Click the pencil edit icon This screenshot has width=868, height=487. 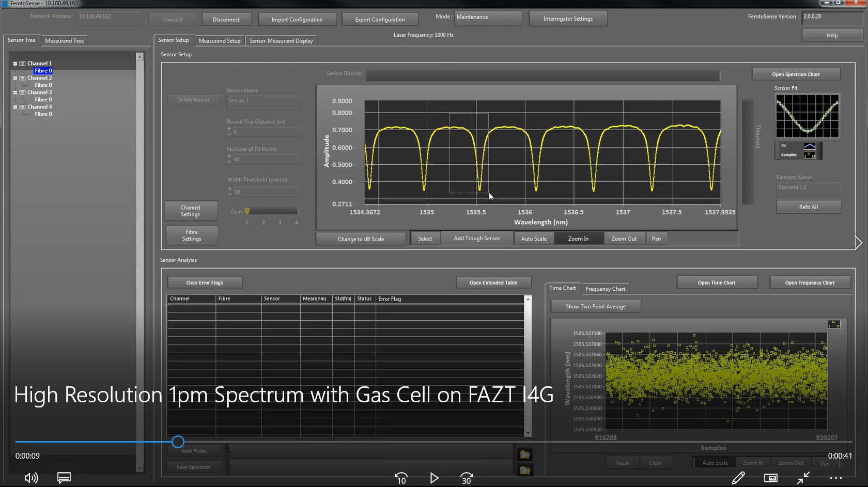click(x=738, y=478)
